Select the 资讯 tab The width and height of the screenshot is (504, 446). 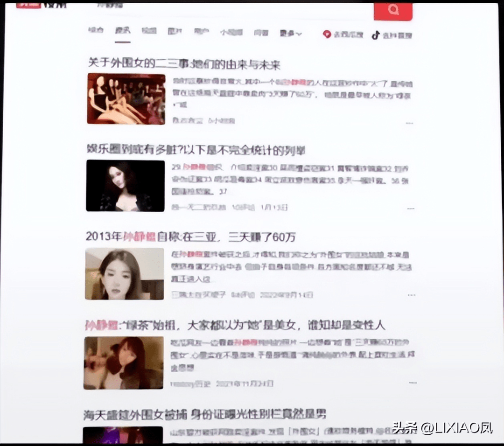click(123, 30)
